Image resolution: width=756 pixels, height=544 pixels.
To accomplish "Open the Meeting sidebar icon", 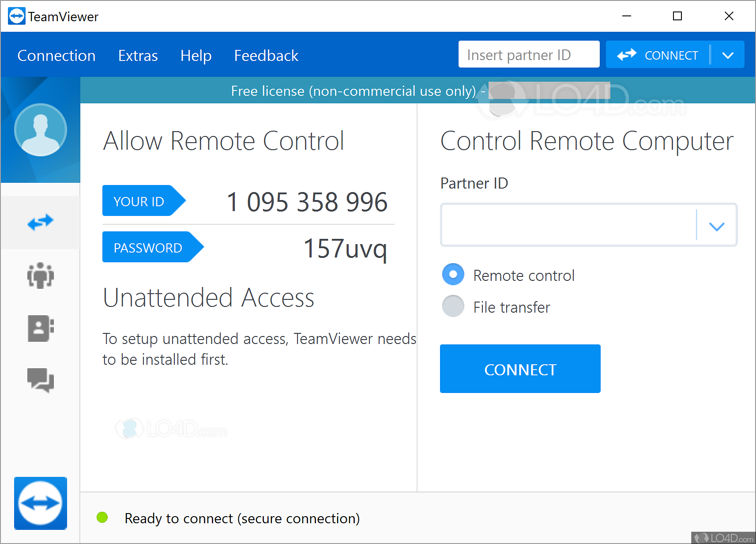I will 40,276.
